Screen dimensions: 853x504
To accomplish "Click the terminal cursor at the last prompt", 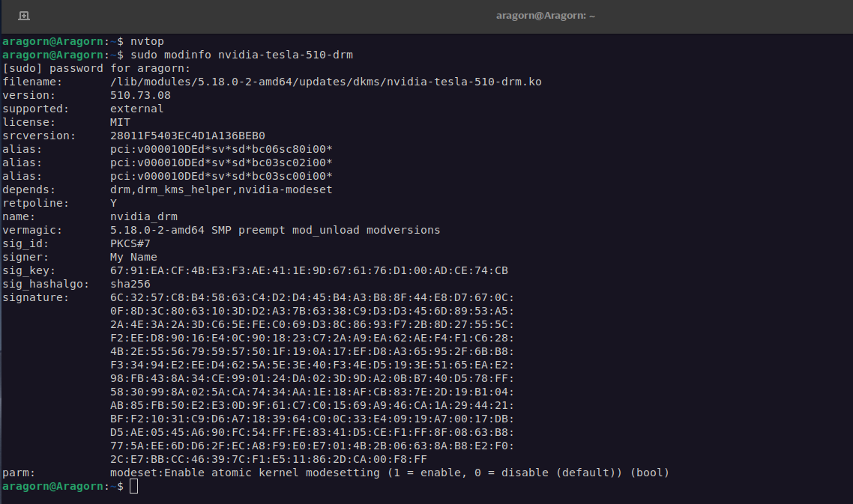I will tap(133, 487).
